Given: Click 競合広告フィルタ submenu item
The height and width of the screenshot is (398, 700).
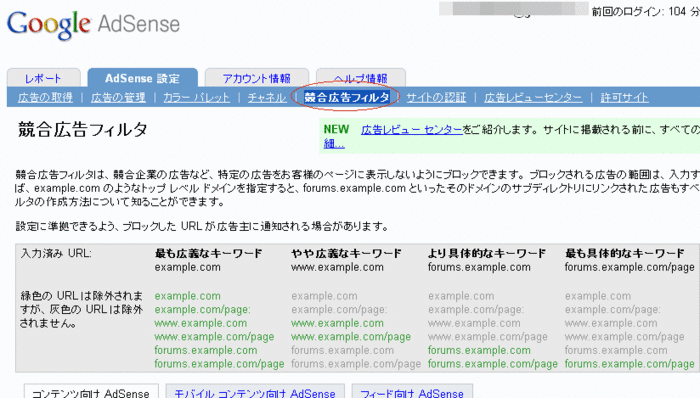Looking at the screenshot, I should [346, 97].
